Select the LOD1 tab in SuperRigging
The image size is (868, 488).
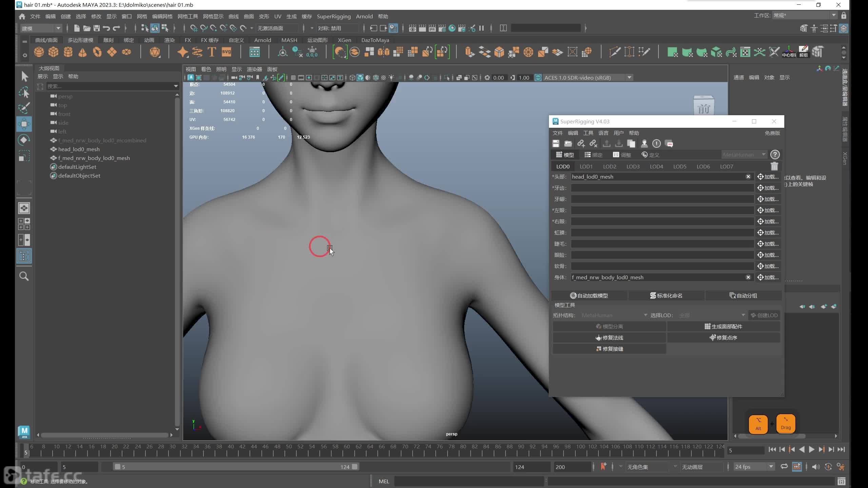(x=586, y=166)
